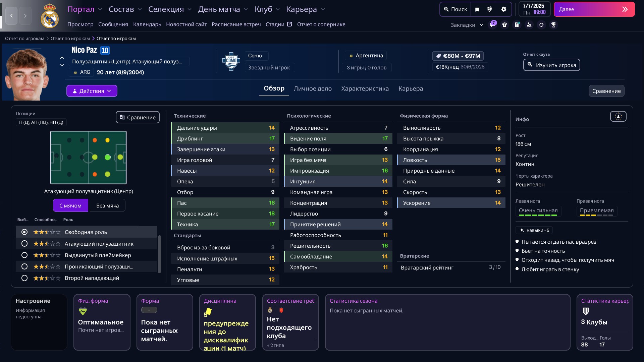Expand the Действия dropdown
Viewport: 644px width, 362px height.
pyautogui.click(x=92, y=91)
